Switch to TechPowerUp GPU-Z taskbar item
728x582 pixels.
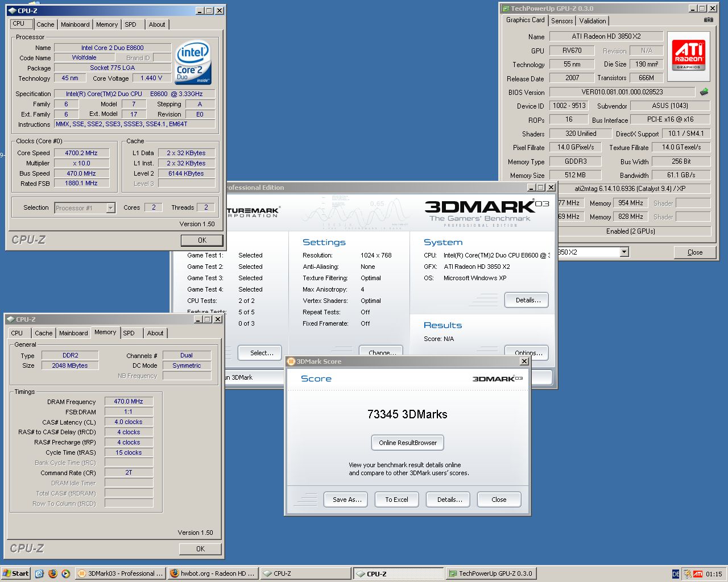490,573
